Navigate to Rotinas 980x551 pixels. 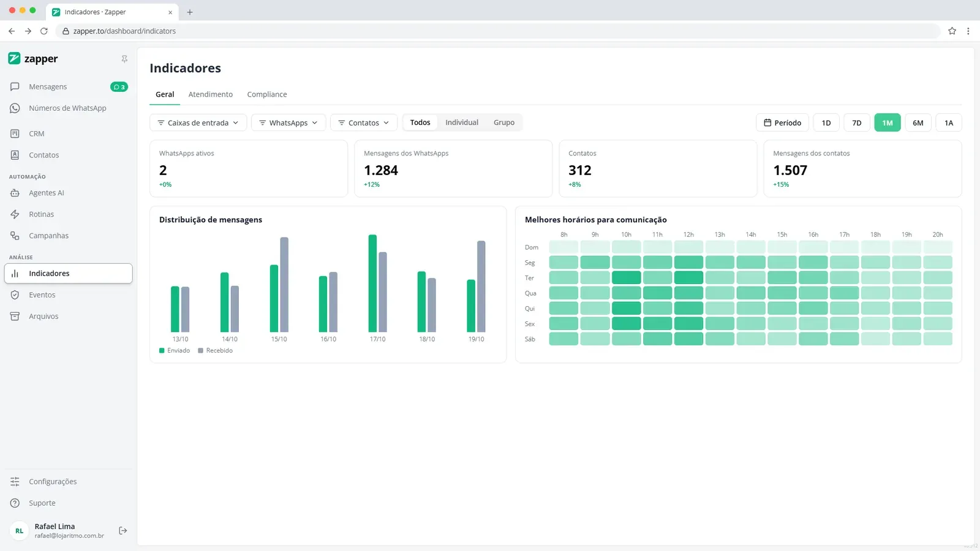pos(68,214)
